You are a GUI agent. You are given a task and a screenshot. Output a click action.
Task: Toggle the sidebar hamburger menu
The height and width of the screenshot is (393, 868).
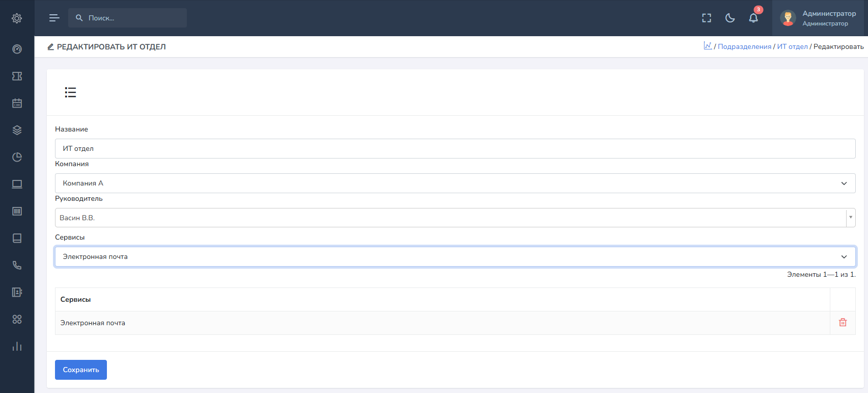click(x=54, y=18)
